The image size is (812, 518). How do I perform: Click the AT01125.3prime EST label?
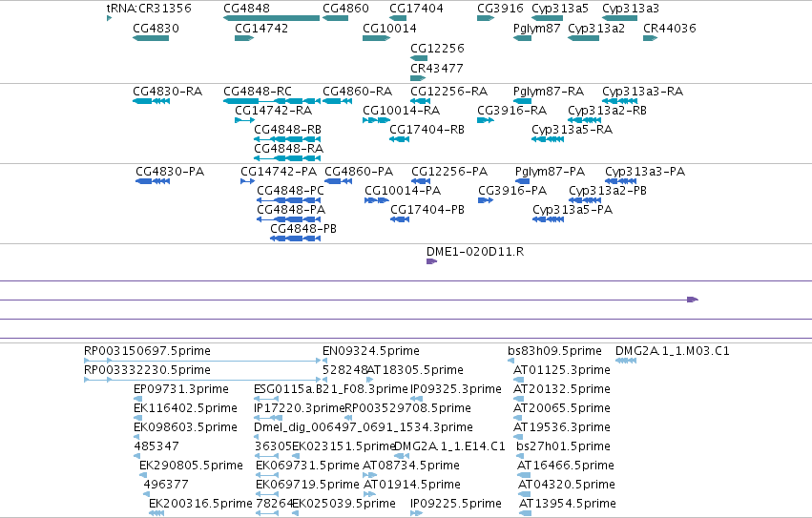click(x=562, y=370)
